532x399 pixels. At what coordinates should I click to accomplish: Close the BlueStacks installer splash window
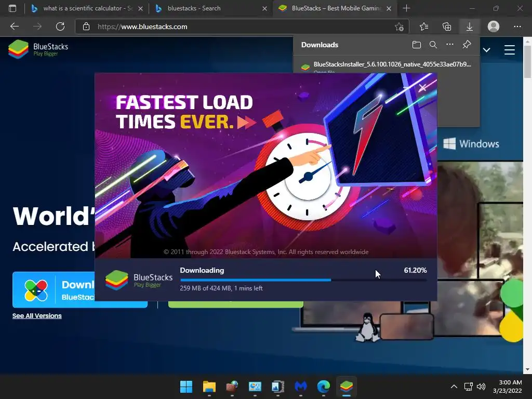click(x=422, y=88)
